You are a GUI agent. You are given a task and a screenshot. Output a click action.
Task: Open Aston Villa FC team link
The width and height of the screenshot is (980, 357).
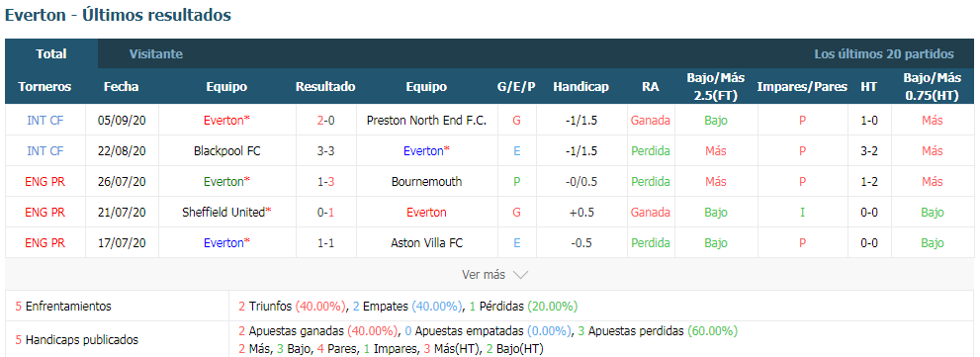426,242
